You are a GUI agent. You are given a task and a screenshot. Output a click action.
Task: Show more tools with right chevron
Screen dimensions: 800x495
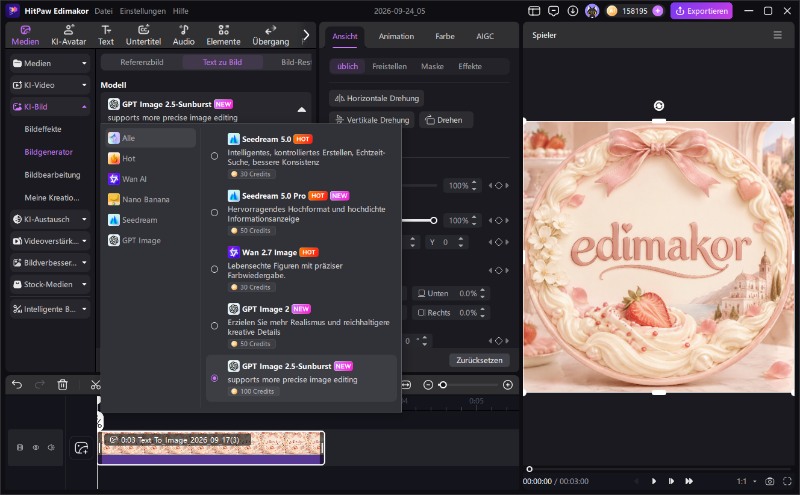pyautogui.click(x=306, y=35)
